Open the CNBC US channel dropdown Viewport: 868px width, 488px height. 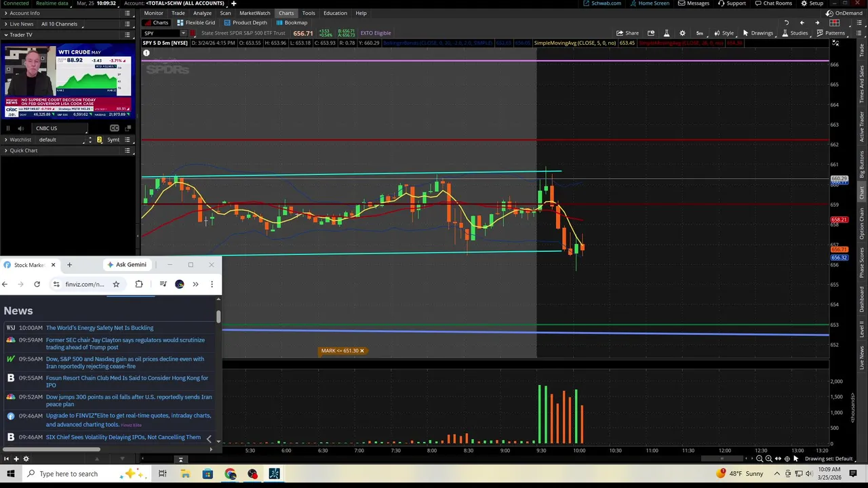tap(60, 128)
